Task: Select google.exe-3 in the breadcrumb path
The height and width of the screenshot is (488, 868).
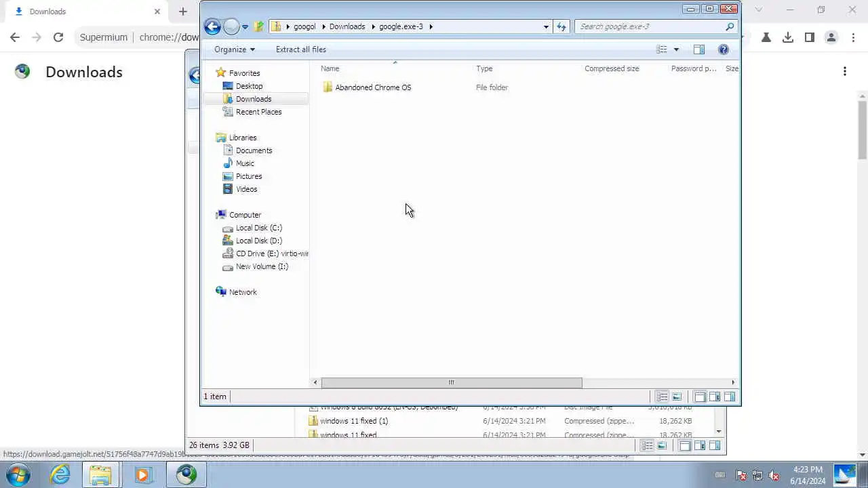Action: click(401, 26)
